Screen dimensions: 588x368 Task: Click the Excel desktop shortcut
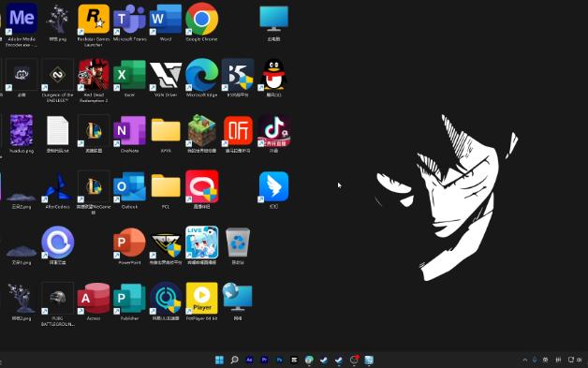click(x=129, y=78)
